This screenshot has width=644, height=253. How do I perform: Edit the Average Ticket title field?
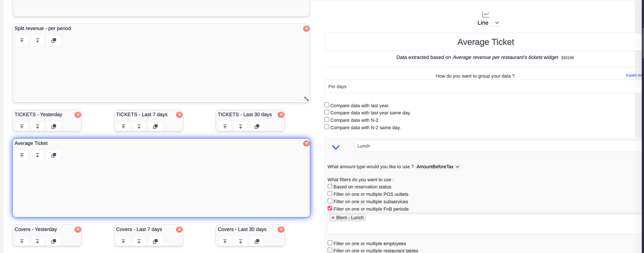[x=484, y=42]
